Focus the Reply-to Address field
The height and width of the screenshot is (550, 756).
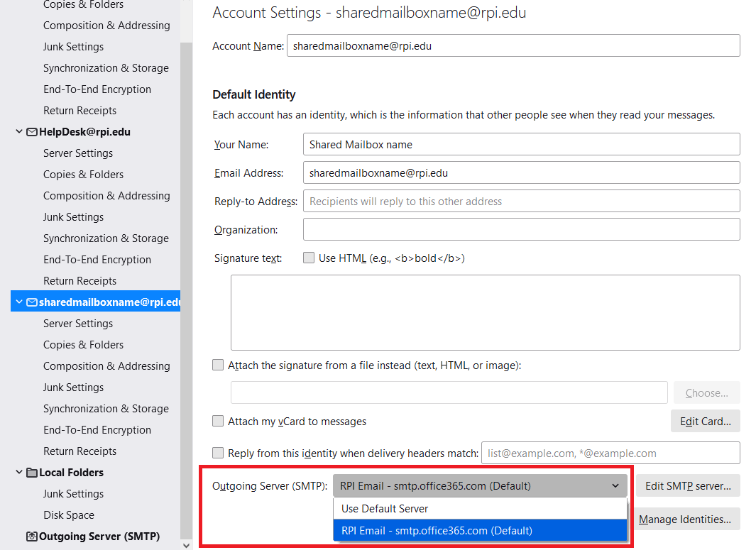pyautogui.click(x=522, y=201)
